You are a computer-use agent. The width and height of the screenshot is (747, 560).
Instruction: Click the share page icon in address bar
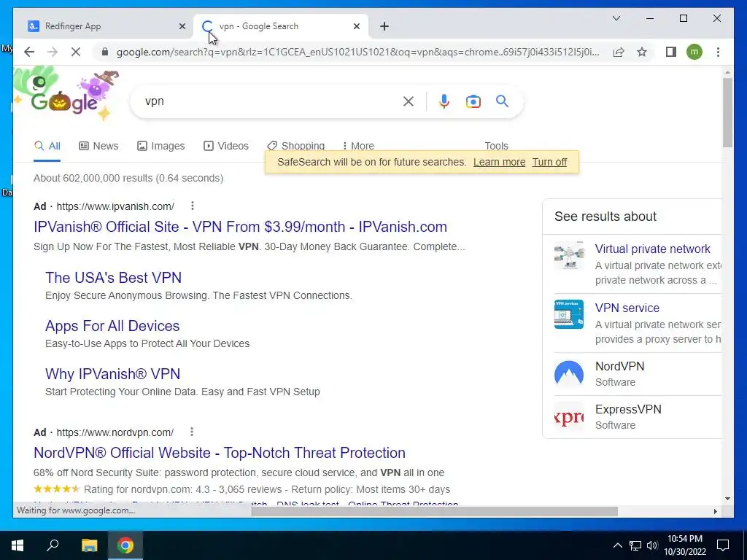coord(619,52)
